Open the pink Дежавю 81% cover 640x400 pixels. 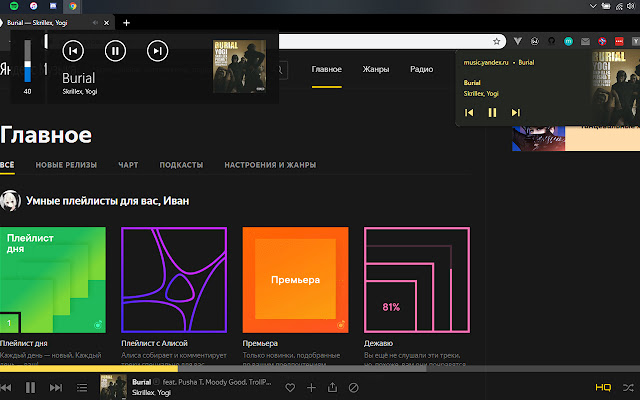[x=417, y=280]
